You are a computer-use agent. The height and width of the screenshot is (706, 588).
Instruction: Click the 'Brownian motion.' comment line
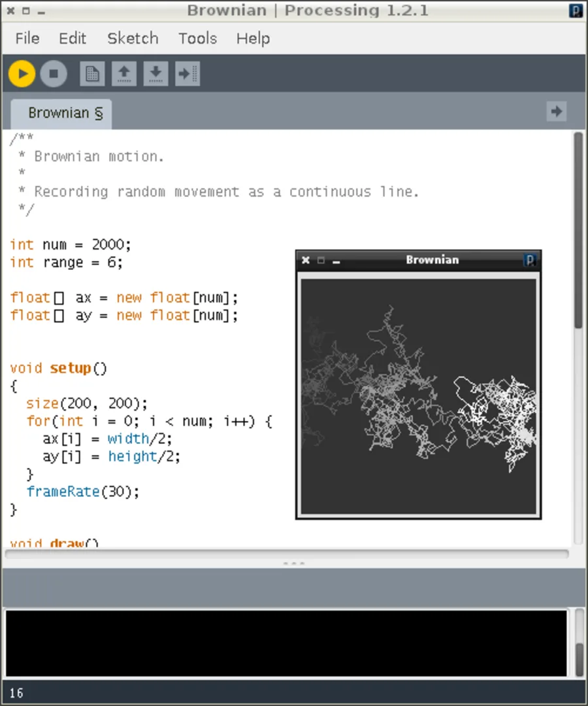(90, 156)
